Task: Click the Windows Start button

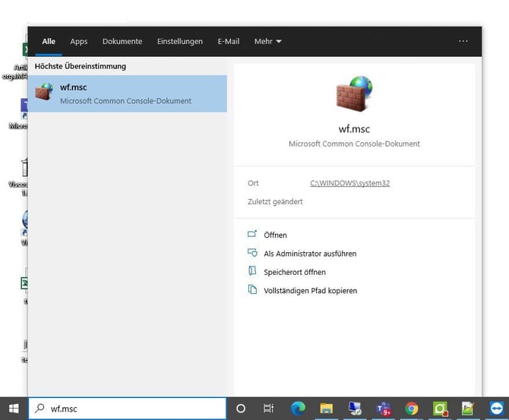Action: (13, 408)
